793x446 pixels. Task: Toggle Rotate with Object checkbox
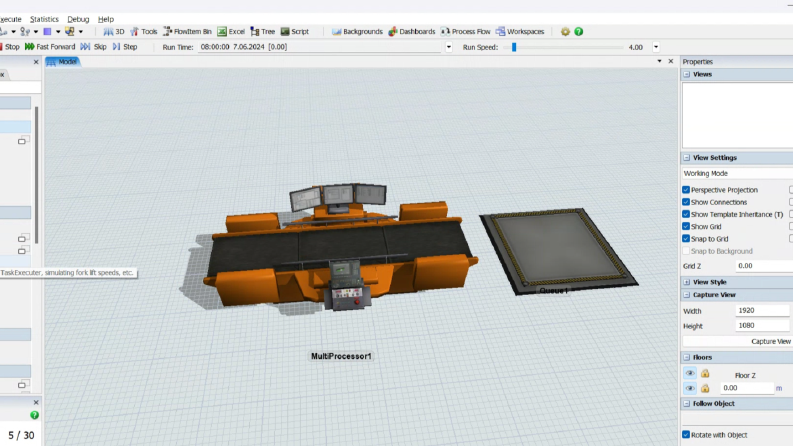coord(686,434)
